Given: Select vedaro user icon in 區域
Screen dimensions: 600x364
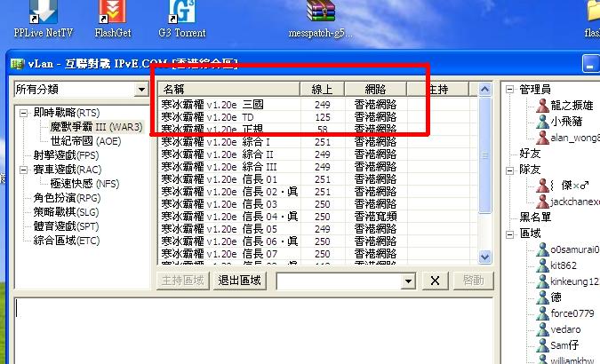Looking at the screenshot, I should coord(542,329).
